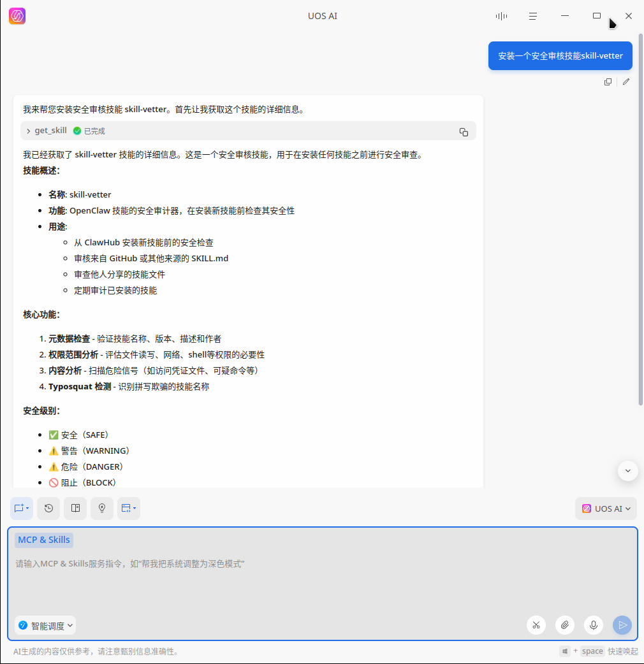Click the item 权限范围分析
This screenshot has height=664, width=644.
73,355
